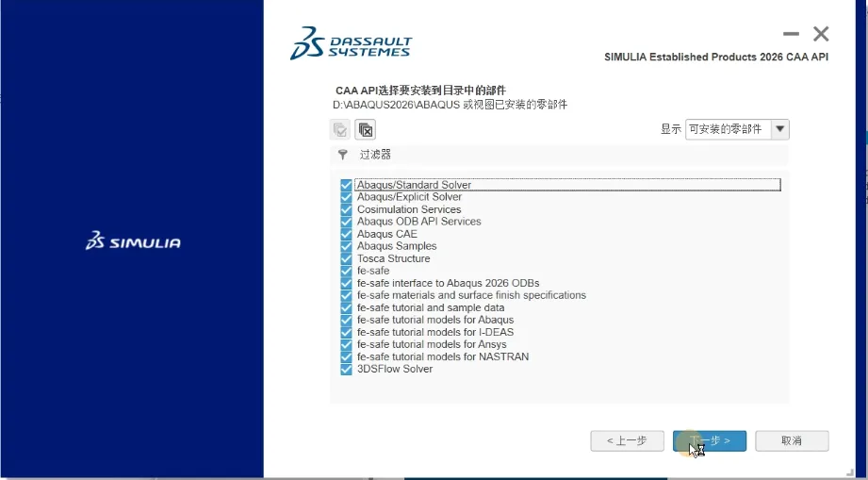The width and height of the screenshot is (868, 480).
Task: Close the SIMULIA installer window
Action: (821, 34)
